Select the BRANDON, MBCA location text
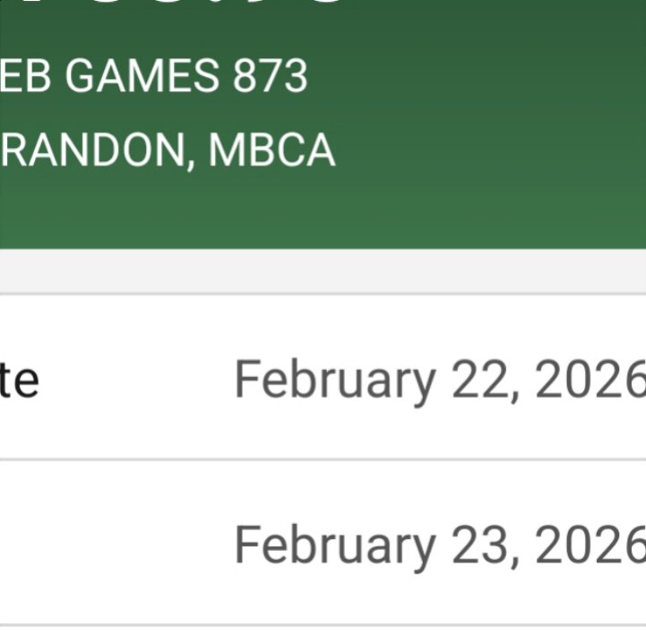This screenshot has width=646, height=644. [167, 150]
